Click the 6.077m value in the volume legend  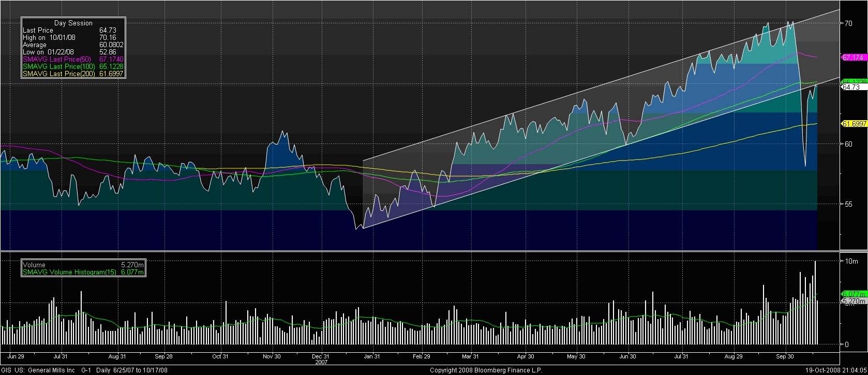[132, 272]
